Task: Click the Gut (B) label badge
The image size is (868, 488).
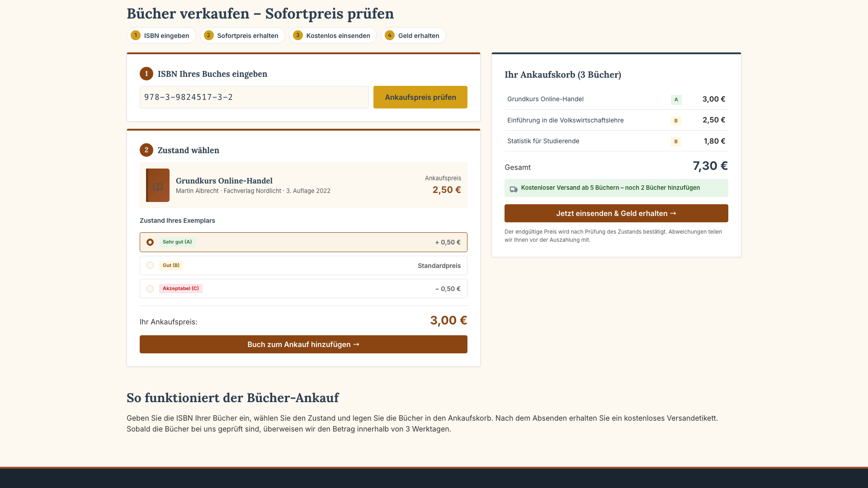Action: pyautogui.click(x=171, y=265)
